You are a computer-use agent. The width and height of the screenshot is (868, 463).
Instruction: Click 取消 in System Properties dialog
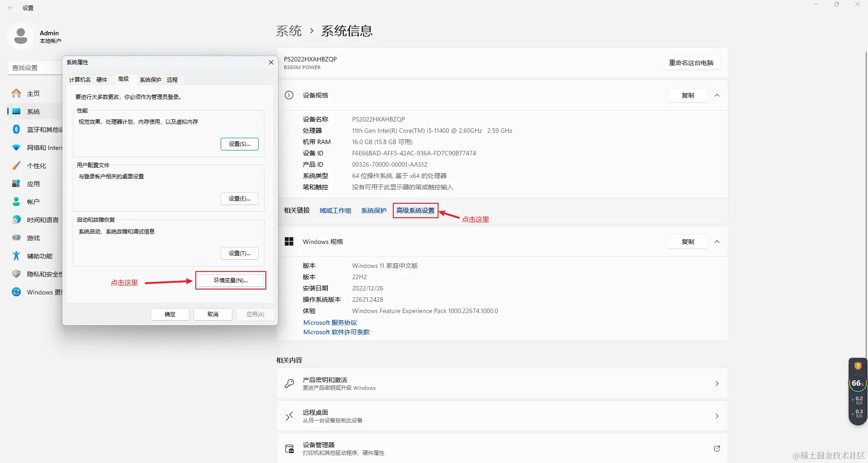click(x=213, y=314)
